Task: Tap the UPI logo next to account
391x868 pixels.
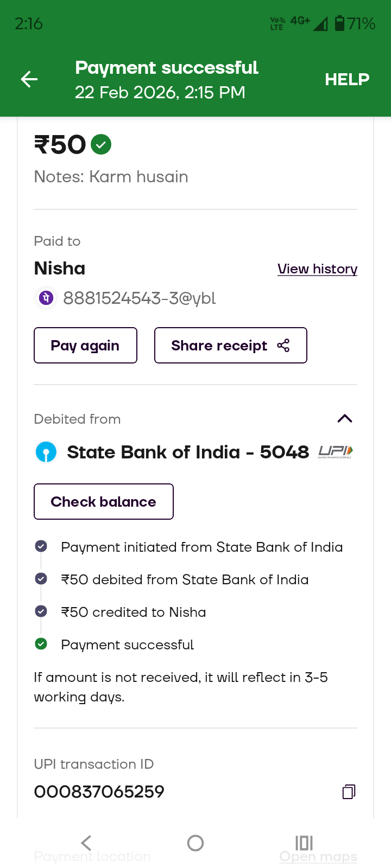Action: pos(336,451)
